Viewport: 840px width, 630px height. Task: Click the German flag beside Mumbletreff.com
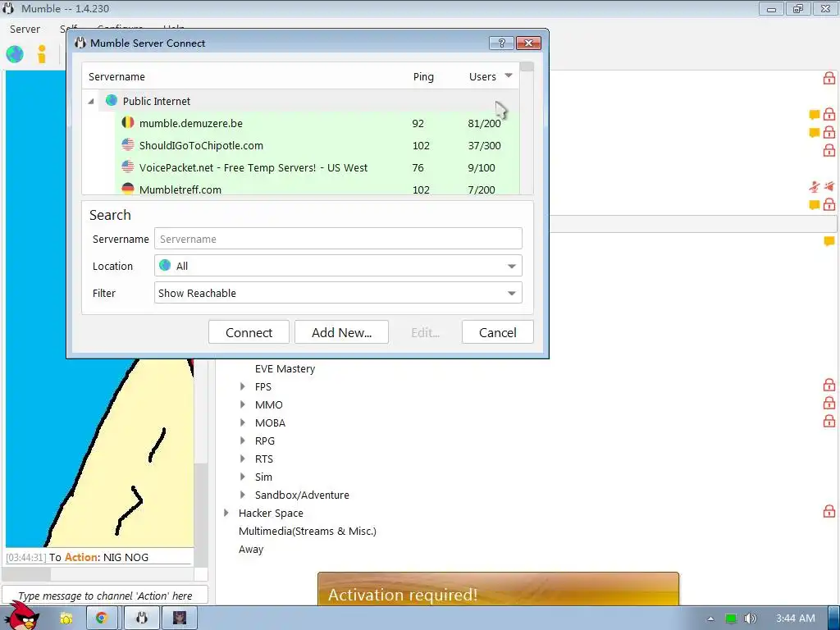pos(127,188)
